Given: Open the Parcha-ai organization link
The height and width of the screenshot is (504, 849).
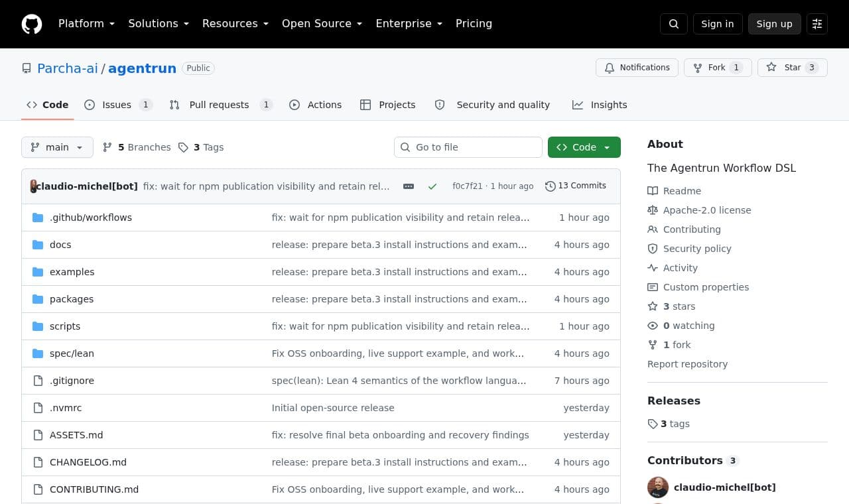Looking at the screenshot, I should pyautogui.click(x=68, y=68).
